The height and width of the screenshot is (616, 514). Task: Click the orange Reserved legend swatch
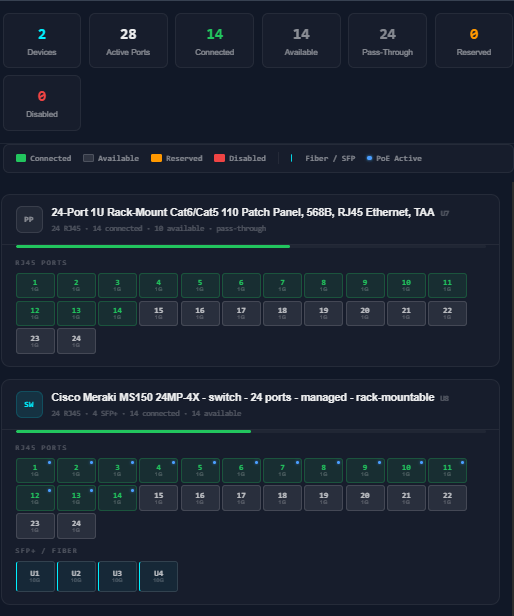point(156,158)
